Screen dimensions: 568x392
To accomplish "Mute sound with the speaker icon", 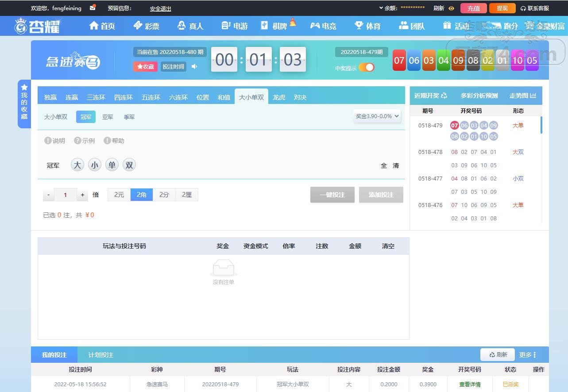I will click(x=194, y=67).
